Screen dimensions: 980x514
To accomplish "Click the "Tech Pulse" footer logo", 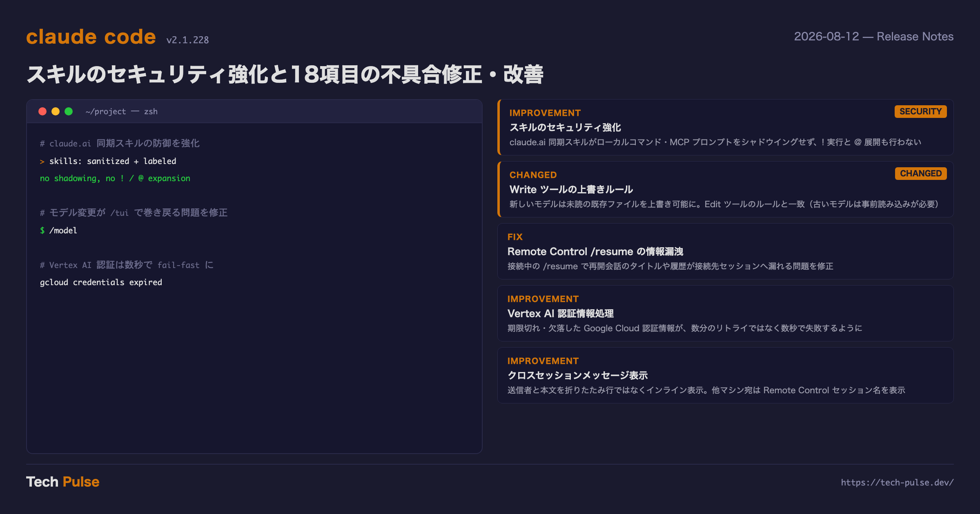I will [x=63, y=482].
